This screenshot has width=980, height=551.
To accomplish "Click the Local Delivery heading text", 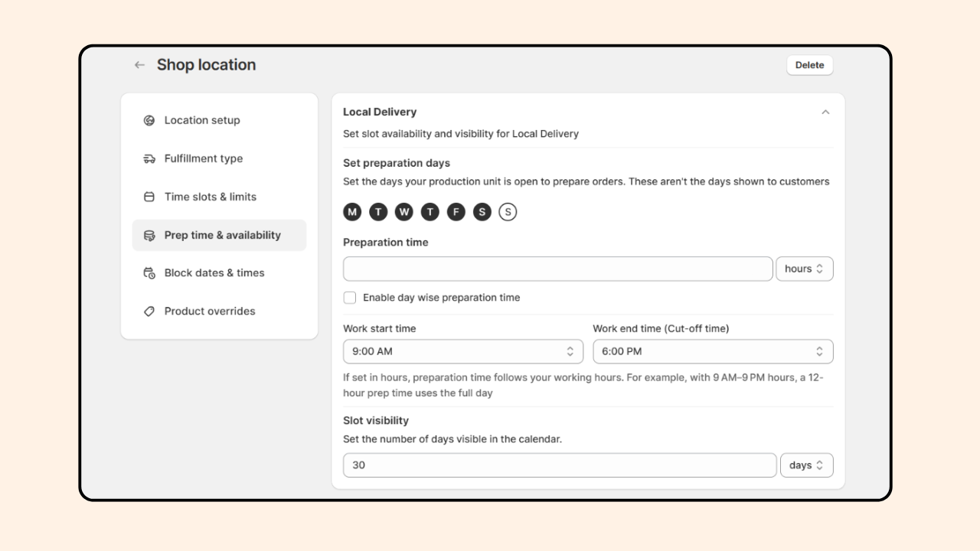I will [380, 112].
